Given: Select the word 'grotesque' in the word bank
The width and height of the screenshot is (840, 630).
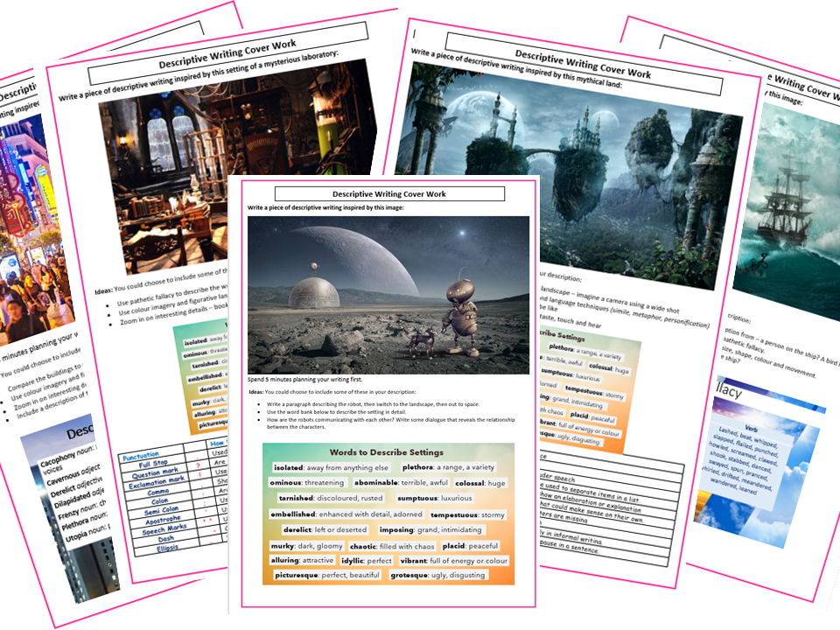Looking at the screenshot, I should click(409, 575).
